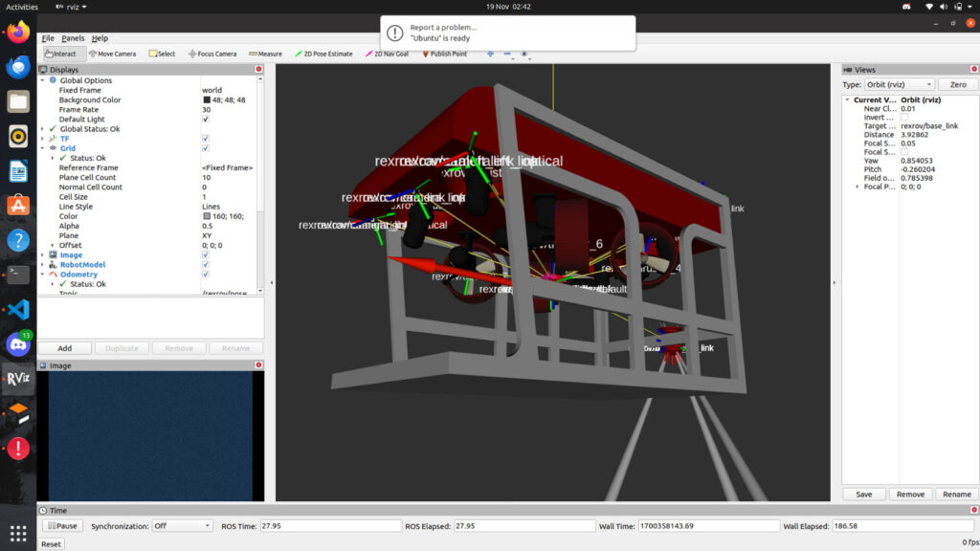The image size is (980, 551).
Task: Open the File menu
Action: (48, 38)
